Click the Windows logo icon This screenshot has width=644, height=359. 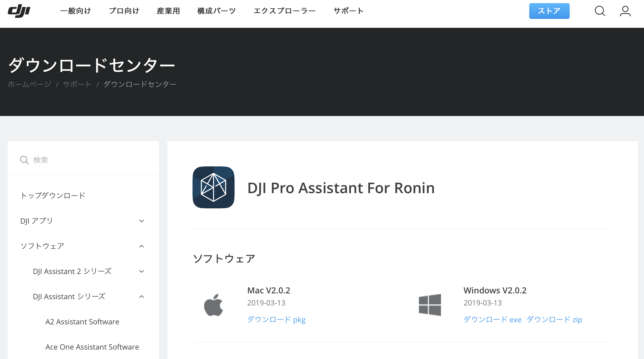[430, 305]
